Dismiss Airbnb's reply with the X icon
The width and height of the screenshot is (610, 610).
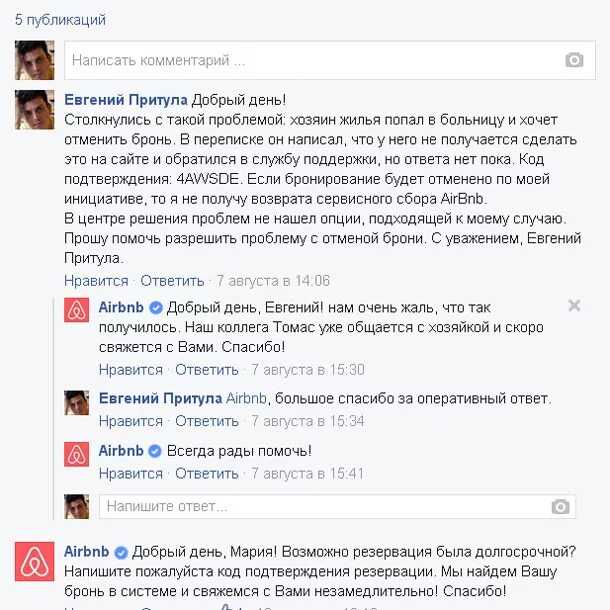(574, 305)
